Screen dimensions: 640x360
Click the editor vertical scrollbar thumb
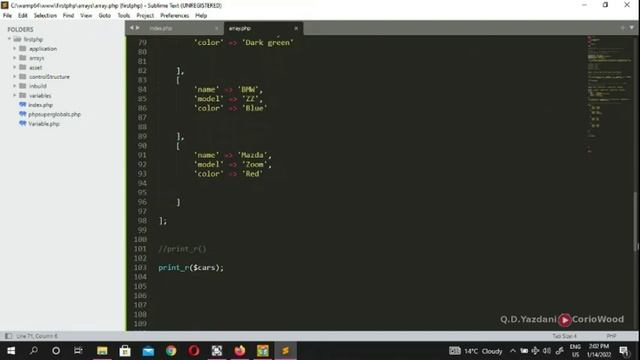636,222
